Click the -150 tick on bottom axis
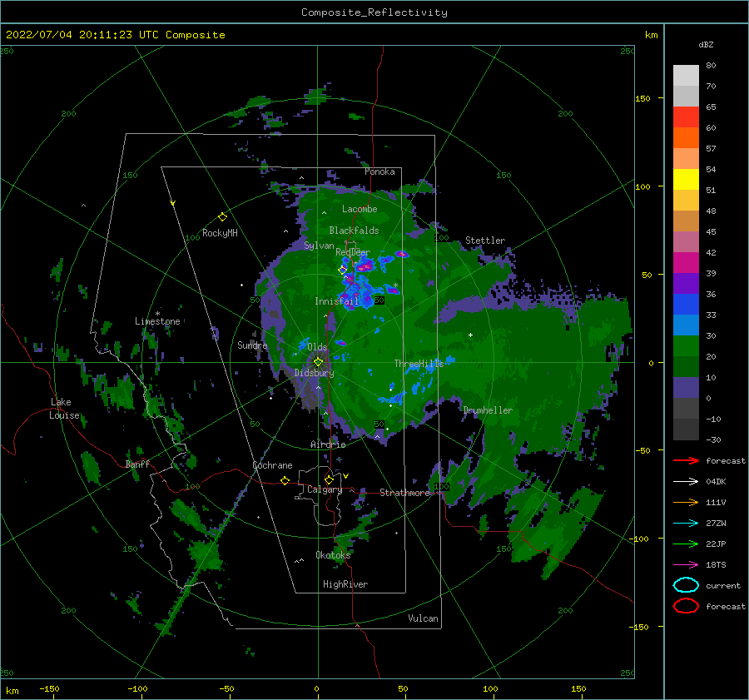 [49, 688]
